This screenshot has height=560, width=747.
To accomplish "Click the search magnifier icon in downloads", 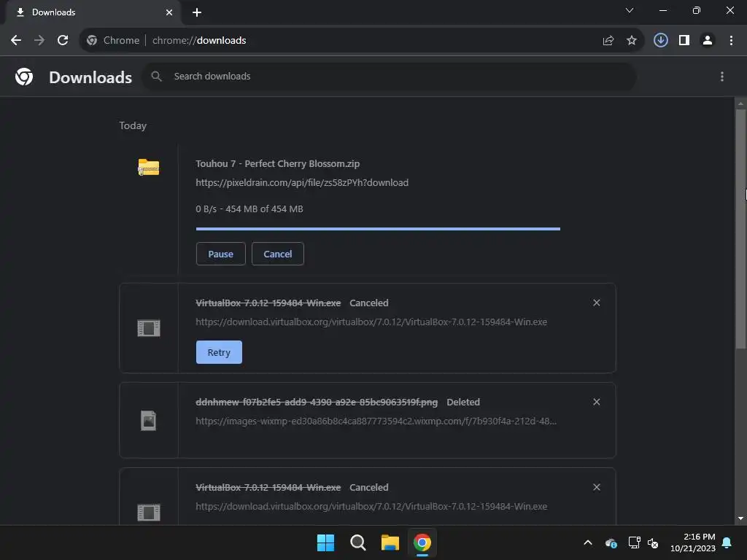I will pos(156,76).
